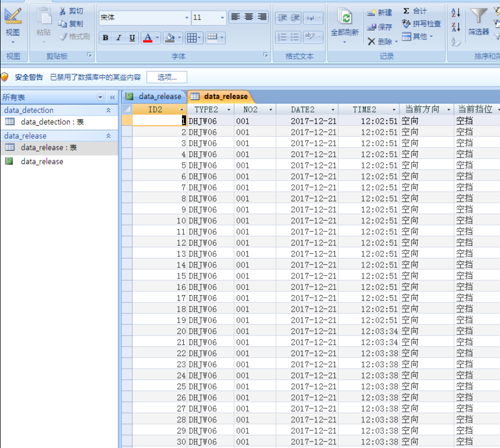This screenshot has height=448, width=500.
Task: Collapse the data_detection group
Action: click(109, 110)
